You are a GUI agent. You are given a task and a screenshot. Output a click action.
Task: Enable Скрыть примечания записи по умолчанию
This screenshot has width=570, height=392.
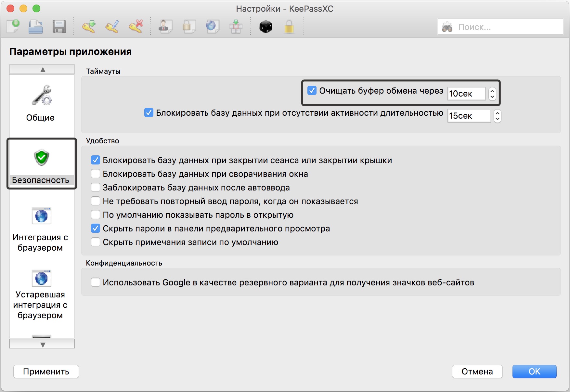point(96,242)
